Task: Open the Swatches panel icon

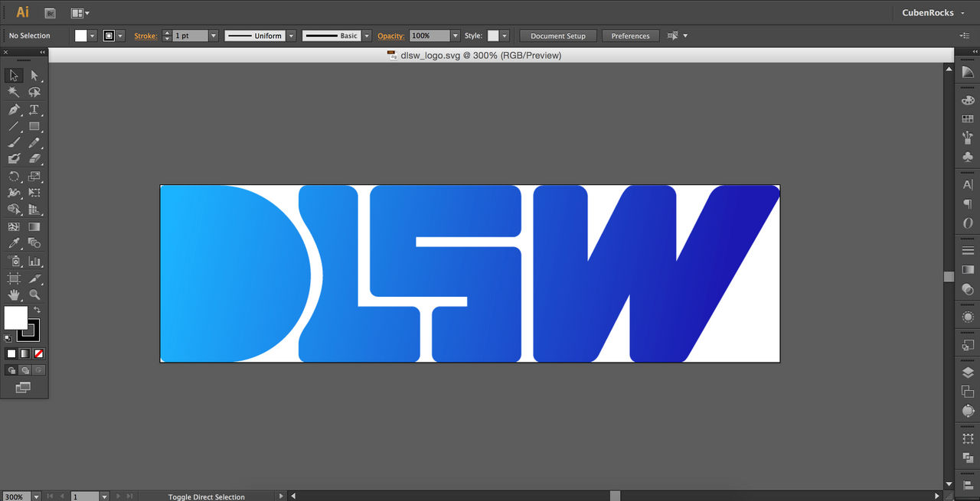Action: tap(968, 119)
